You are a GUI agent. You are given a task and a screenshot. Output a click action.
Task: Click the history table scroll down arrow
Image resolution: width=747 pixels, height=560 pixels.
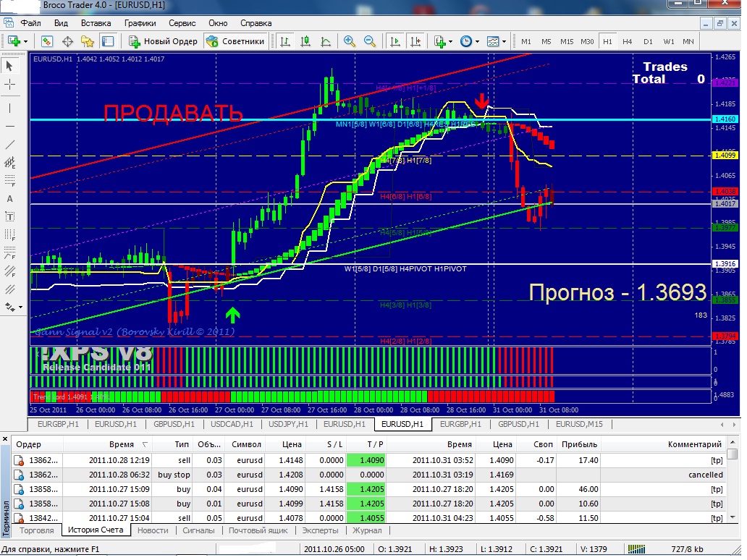click(733, 517)
